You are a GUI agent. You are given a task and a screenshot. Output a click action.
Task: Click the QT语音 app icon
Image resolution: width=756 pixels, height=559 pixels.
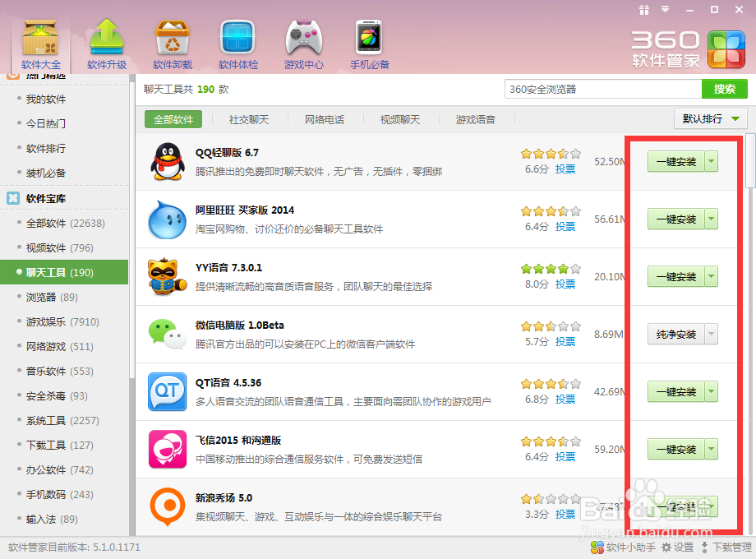coord(168,391)
